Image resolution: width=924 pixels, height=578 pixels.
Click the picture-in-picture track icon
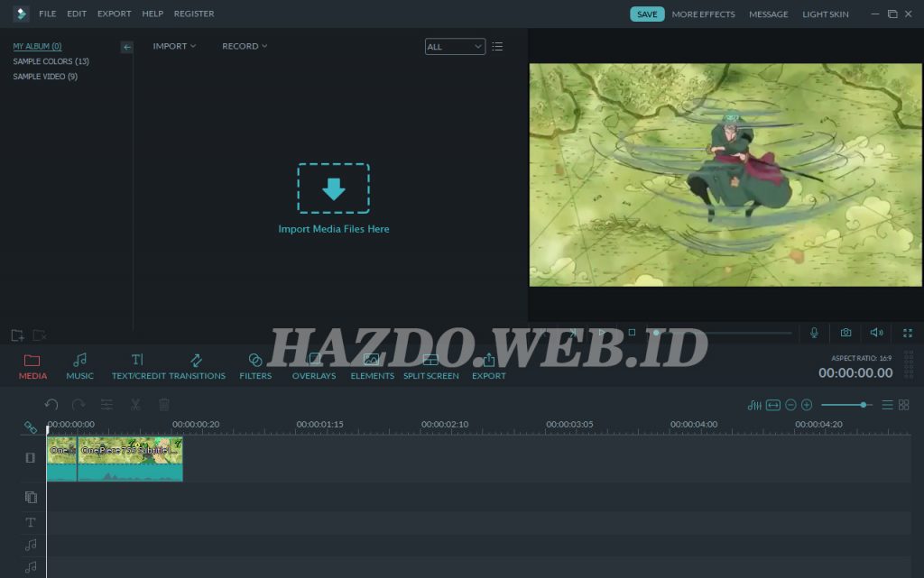[31, 498]
